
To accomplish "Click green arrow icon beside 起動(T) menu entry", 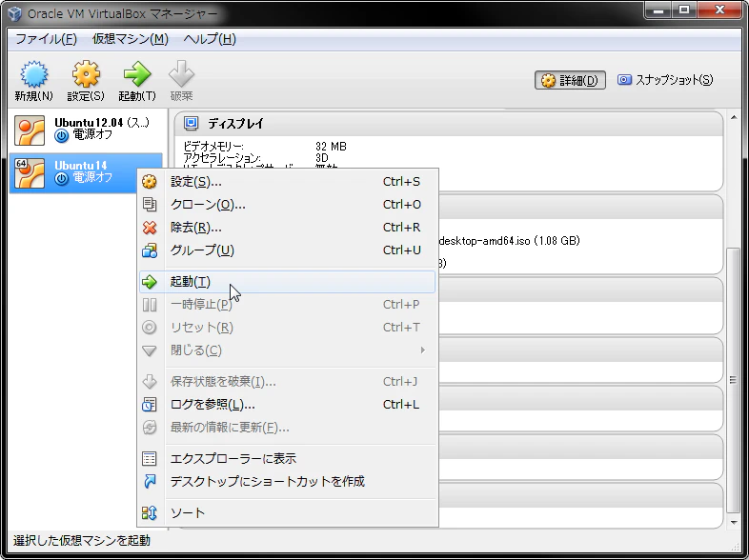I will tap(150, 282).
